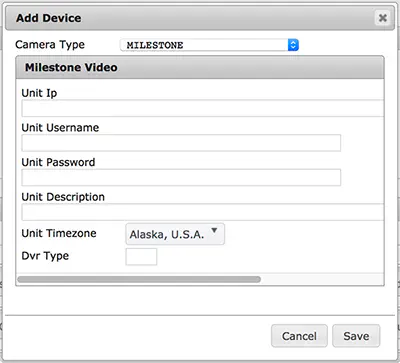Open the Unit Timezone Alaska, U.S.A. dropdown
400x363 pixels.
175,234
